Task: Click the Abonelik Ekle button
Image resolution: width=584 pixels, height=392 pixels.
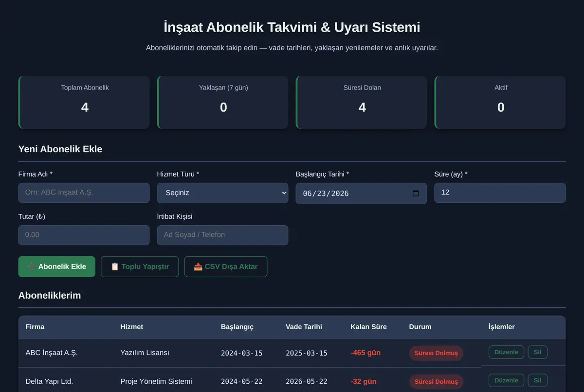Action: click(57, 267)
